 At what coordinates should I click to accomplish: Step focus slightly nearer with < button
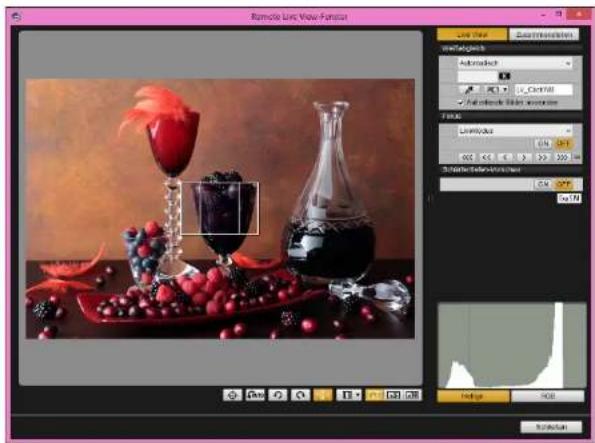[505, 157]
